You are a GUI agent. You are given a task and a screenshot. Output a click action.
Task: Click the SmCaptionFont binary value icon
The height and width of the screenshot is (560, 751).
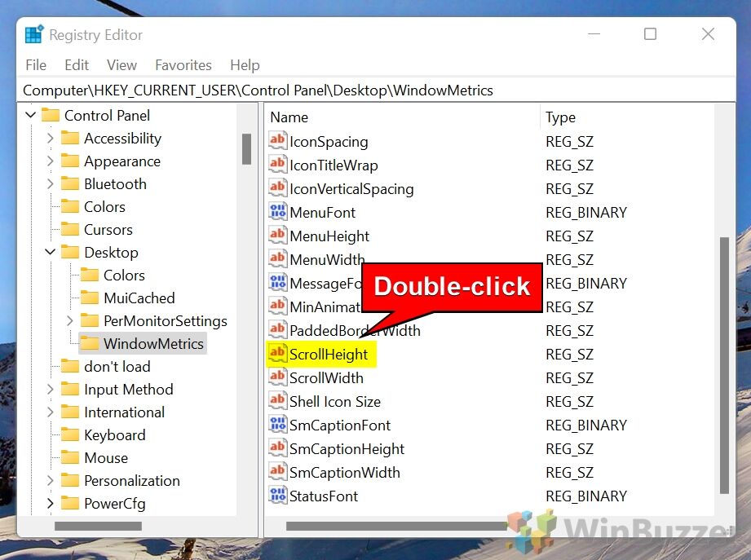click(x=277, y=426)
